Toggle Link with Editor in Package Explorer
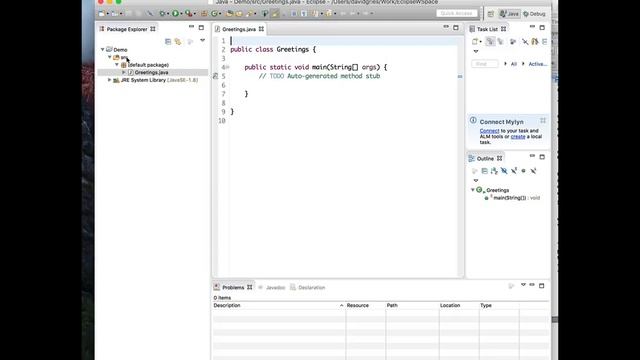This screenshot has width=640, height=360. pos(178,41)
